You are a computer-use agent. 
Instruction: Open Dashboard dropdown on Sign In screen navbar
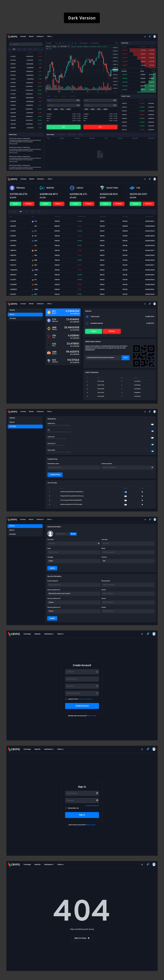[x=49, y=749]
